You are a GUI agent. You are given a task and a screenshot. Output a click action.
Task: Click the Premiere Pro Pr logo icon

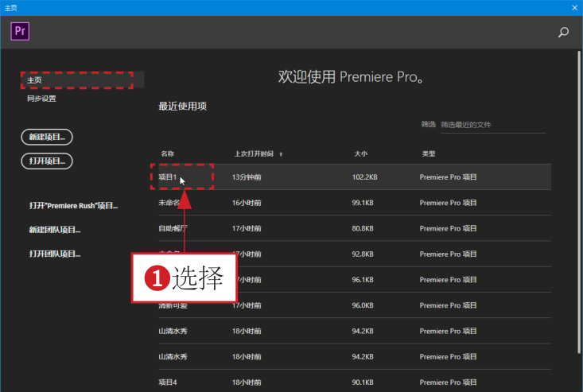(20, 31)
